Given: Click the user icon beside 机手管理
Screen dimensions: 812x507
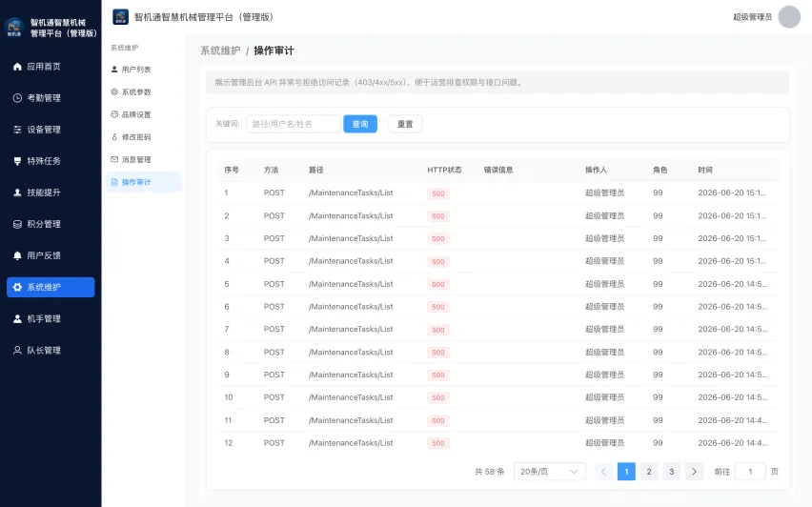Looking at the screenshot, I should (17, 319).
